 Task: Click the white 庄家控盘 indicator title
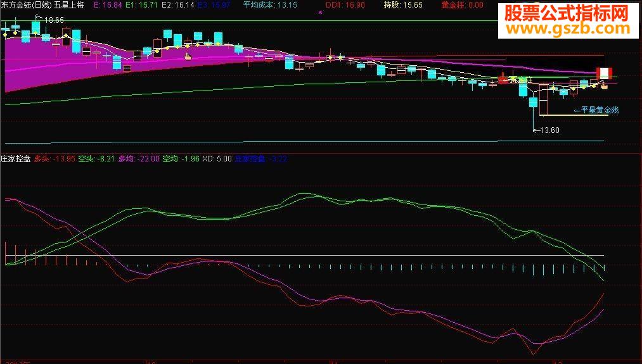(16, 159)
